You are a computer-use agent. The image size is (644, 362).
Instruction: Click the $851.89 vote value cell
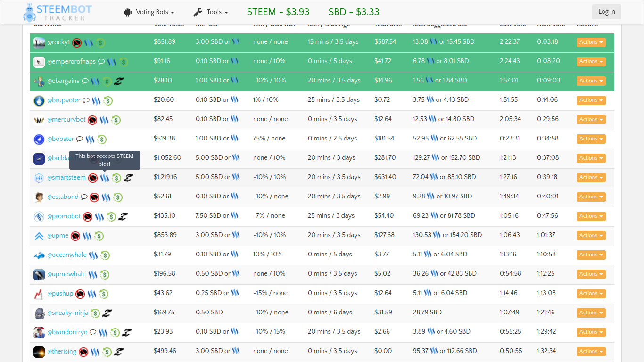165,42
